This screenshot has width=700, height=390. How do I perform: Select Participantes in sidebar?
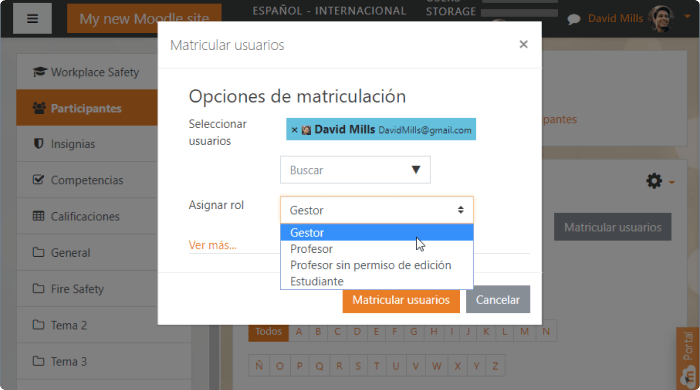[x=87, y=108]
